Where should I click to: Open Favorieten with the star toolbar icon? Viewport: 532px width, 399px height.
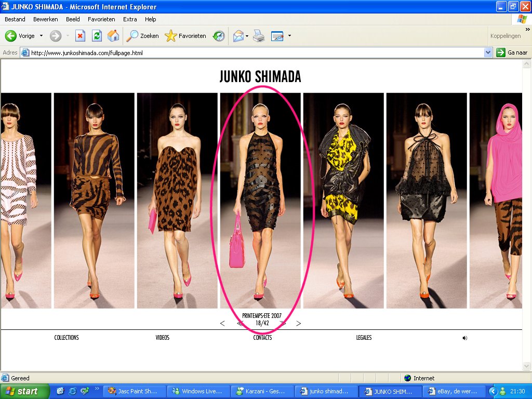click(170, 36)
